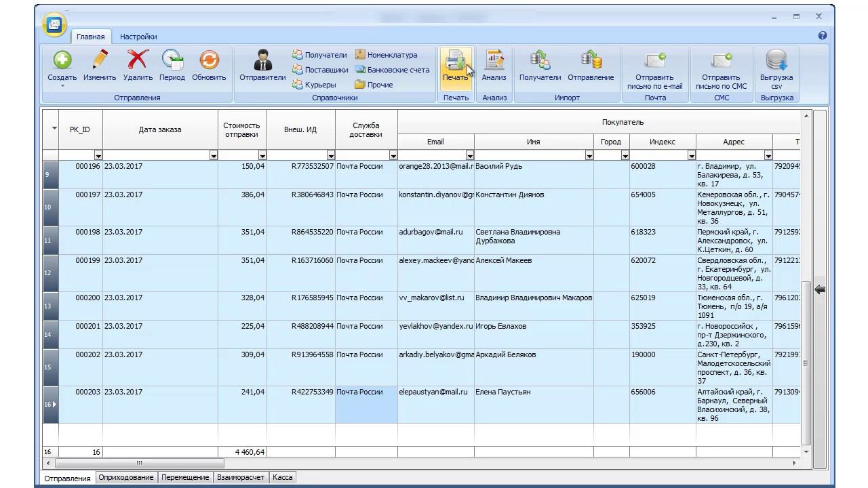The height and width of the screenshot is (488, 868).
Task: Click the vertical scrollbar down arrow
Action: (806, 451)
